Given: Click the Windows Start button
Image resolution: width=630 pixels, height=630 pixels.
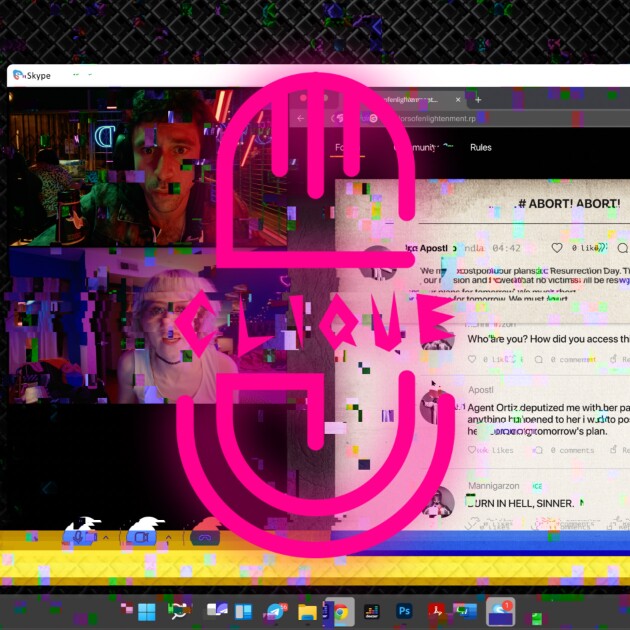Looking at the screenshot, I should tap(147, 612).
